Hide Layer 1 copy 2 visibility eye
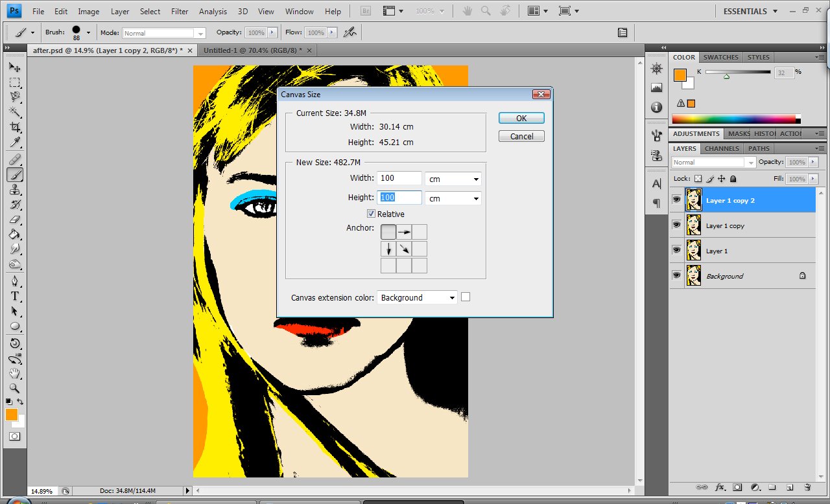830x504 pixels. pos(677,200)
